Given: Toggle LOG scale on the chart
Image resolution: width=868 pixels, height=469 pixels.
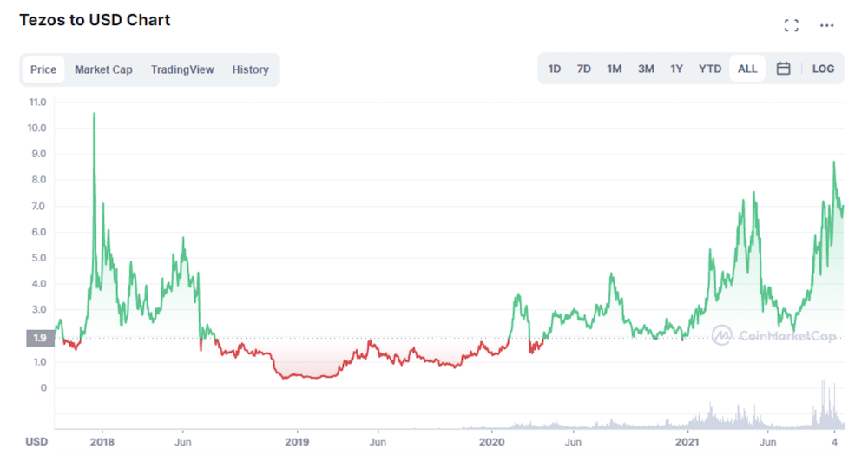Looking at the screenshot, I should (823, 69).
